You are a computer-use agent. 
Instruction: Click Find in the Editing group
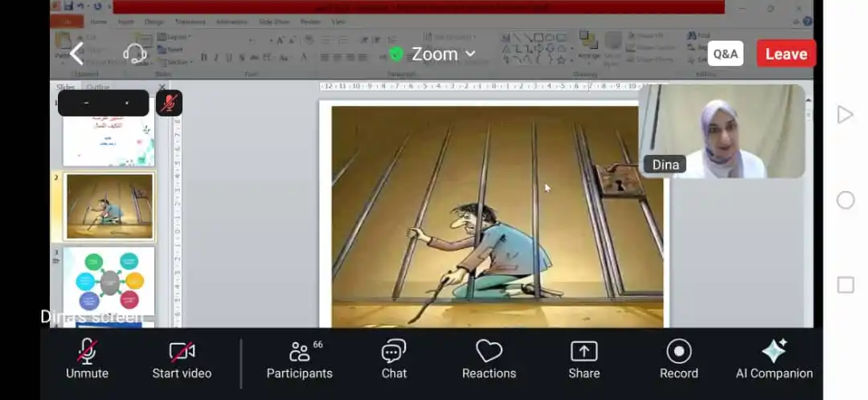[x=698, y=35]
